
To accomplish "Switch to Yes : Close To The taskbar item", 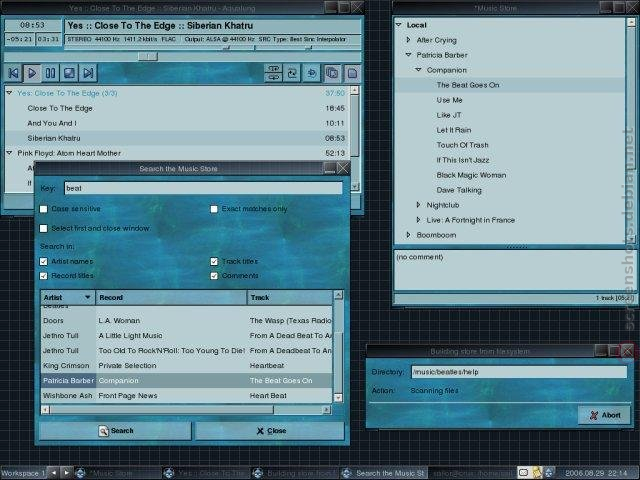I will [205, 473].
